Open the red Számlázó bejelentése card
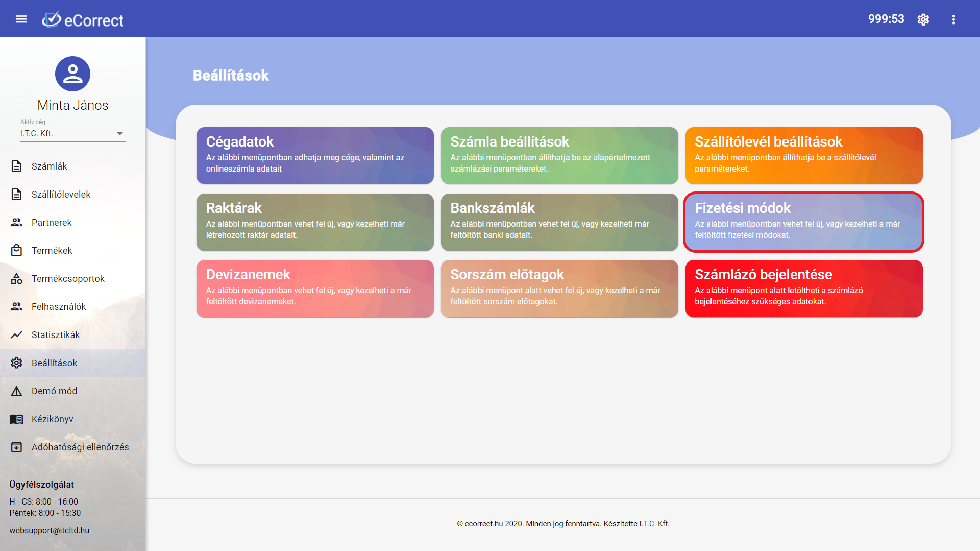980x551 pixels. pyautogui.click(x=803, y=289)
